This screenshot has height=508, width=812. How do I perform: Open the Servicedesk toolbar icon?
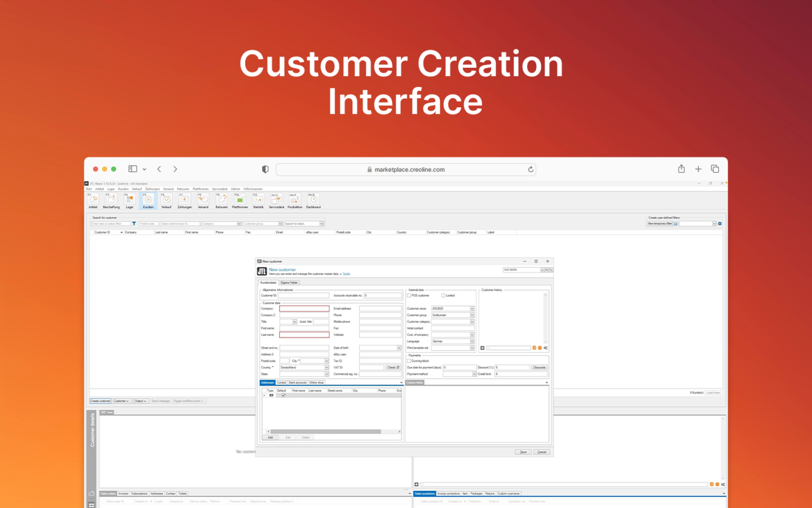click(276, 201)
